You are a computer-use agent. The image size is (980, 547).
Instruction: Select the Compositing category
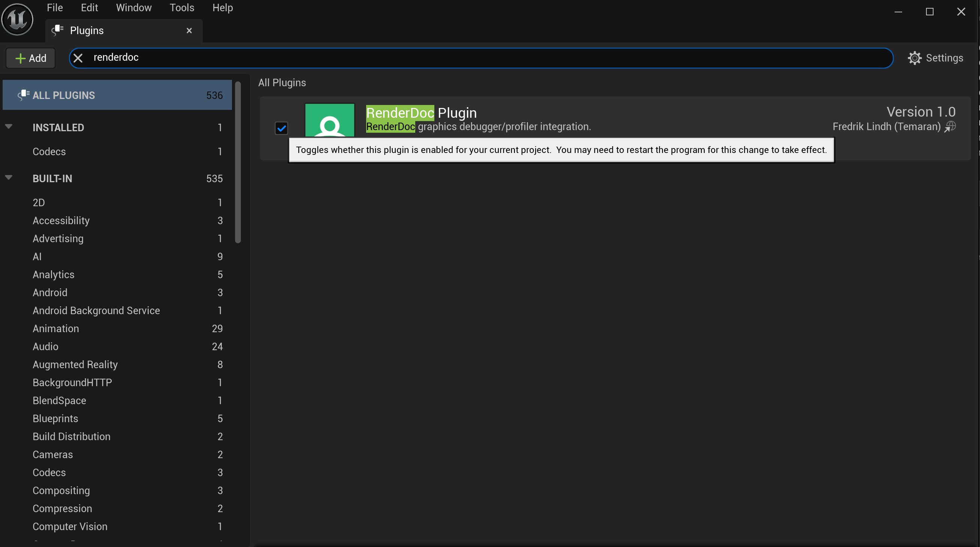pyautogui.click(x=117, y=490)
